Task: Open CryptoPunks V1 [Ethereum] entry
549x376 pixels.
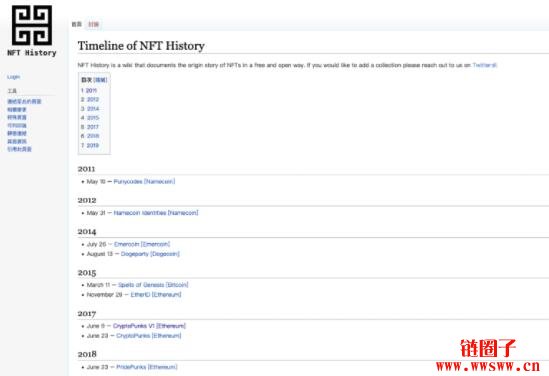Action: click(x=149, y=326)
